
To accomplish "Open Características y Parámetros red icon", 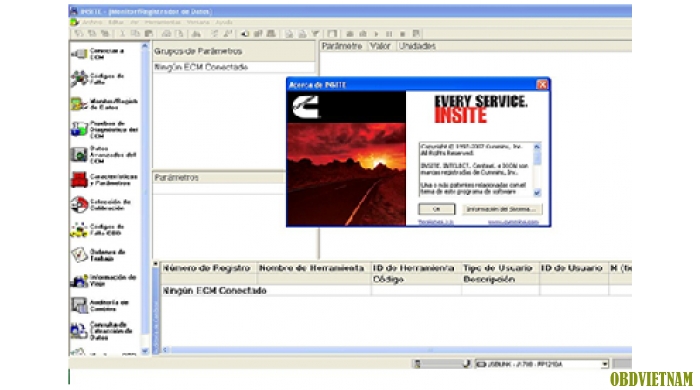I will tap(79, 180).
